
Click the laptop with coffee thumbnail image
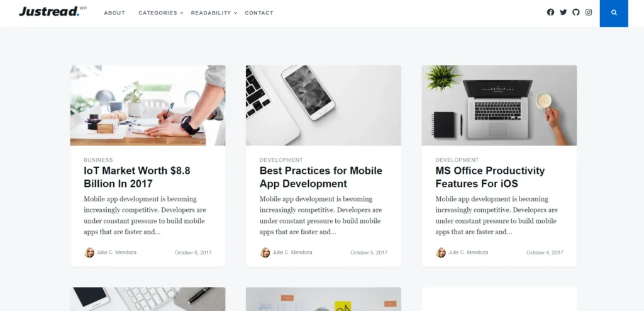click(499, 105)
